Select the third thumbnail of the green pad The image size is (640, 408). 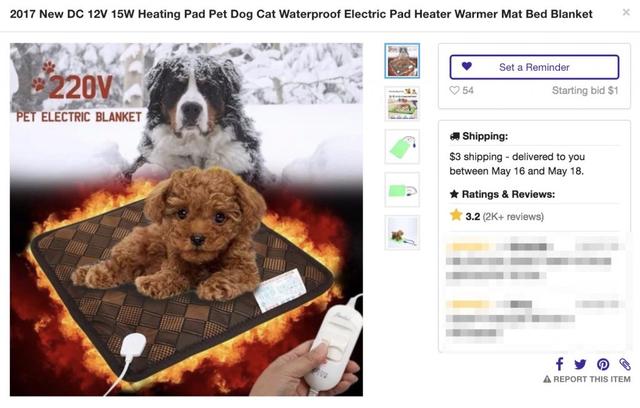(402, 146)
